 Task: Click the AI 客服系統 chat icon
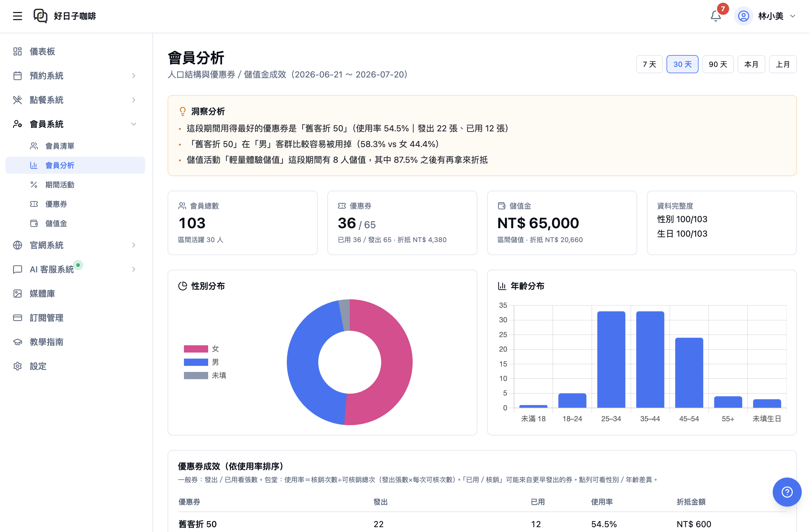(17, 269)
